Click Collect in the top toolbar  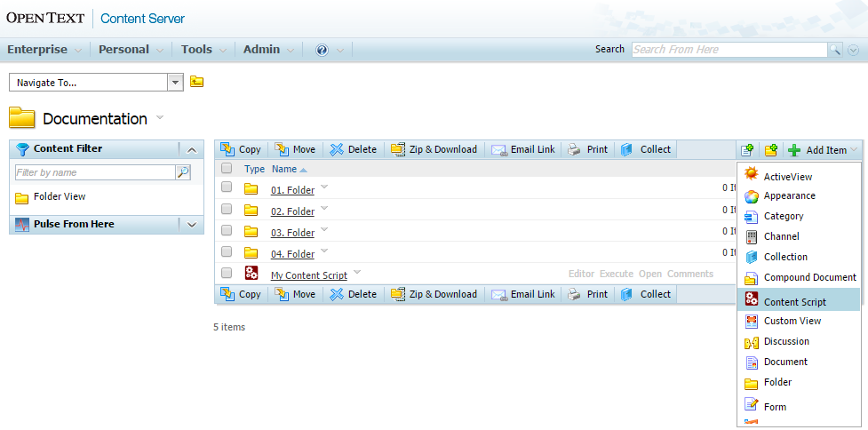646,149
